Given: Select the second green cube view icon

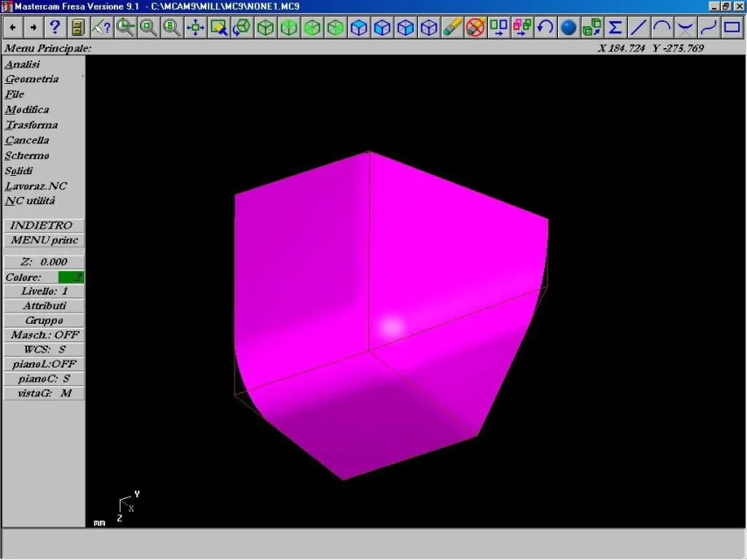Looking at the screenshot, I should [x=289, y=27].
